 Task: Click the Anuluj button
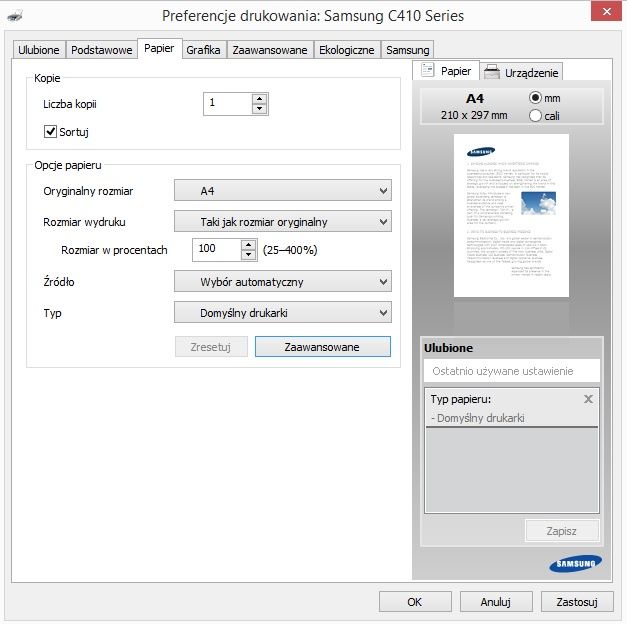click(x=496, y=602)
